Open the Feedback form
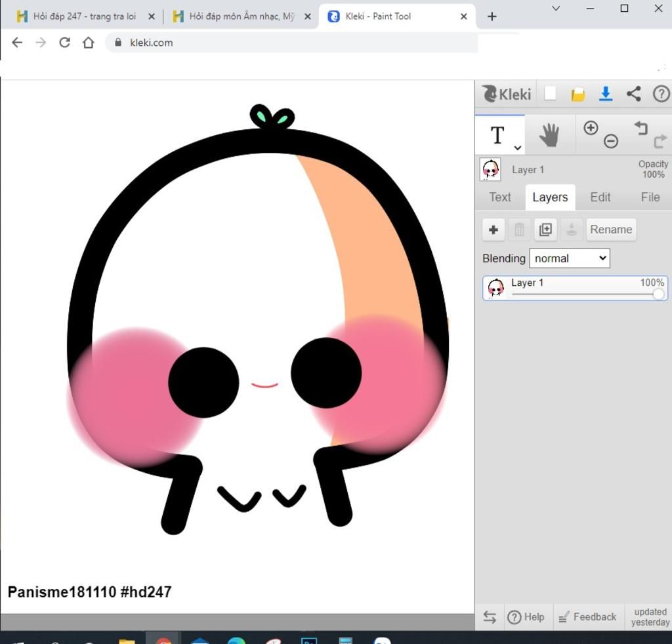Screen dimensions: 672x644 click(x=587, y=617)
